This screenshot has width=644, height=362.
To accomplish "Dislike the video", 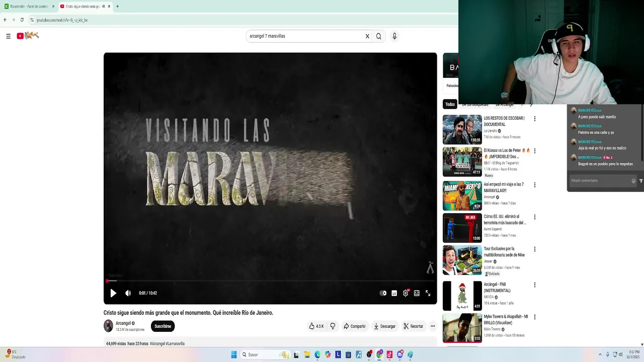I will (x=333, y=326).
